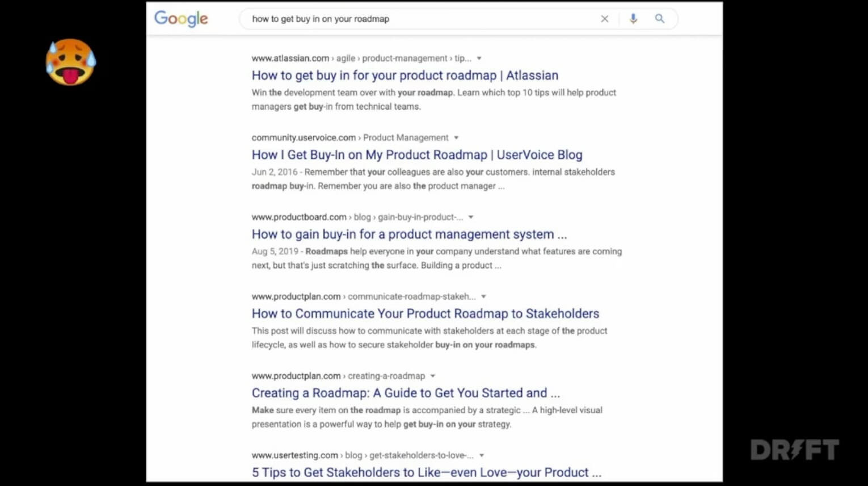Open result options arrow for the usertesting.com result
This screenshot has width=868, height=486.
coord(481,455)
